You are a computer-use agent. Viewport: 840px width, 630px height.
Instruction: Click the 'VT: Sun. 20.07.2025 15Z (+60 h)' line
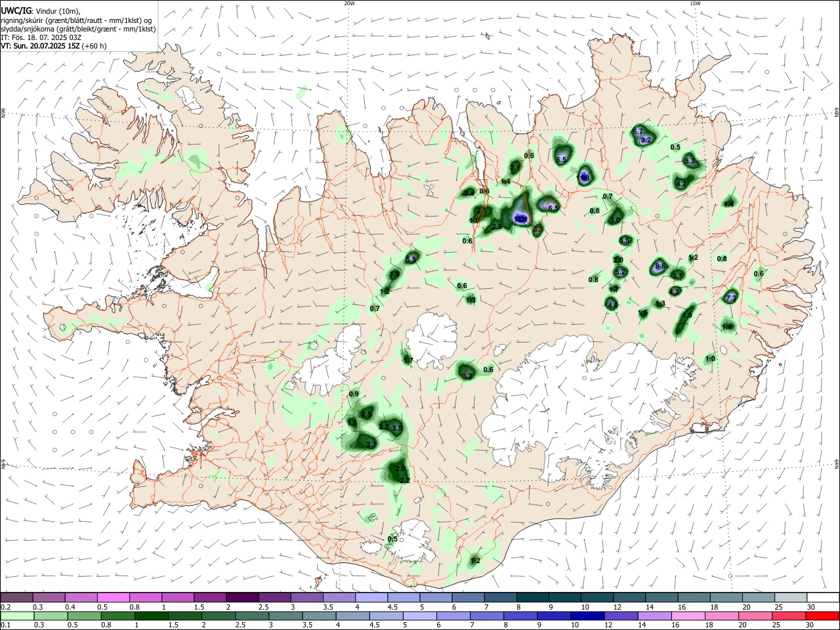[x=54, y=46]
